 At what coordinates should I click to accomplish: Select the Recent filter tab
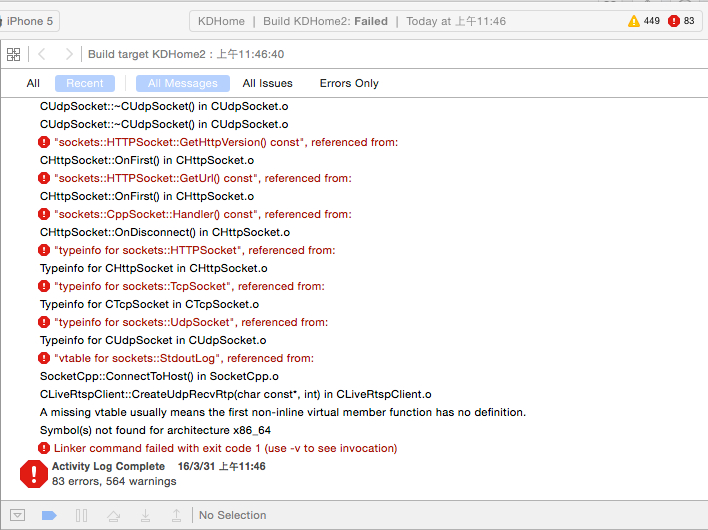85,84
